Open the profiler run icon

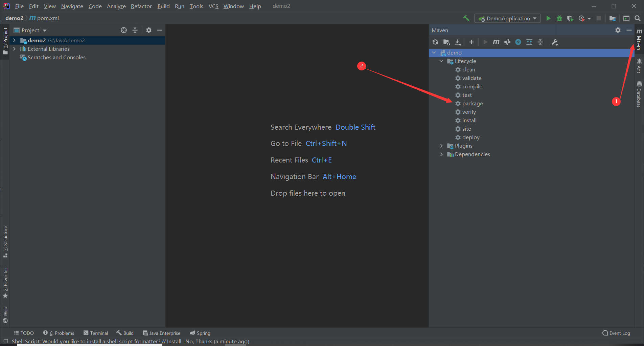[582, 18]
